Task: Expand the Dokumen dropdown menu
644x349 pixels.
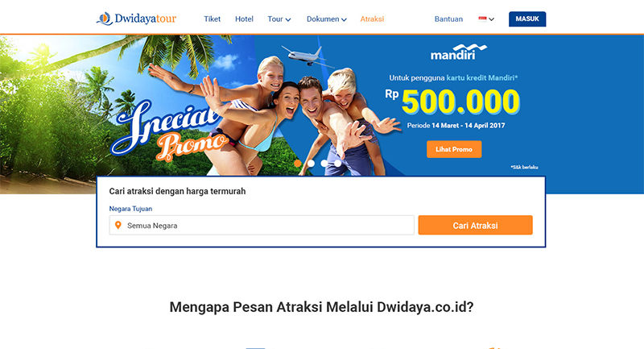Action: [327, 19]
